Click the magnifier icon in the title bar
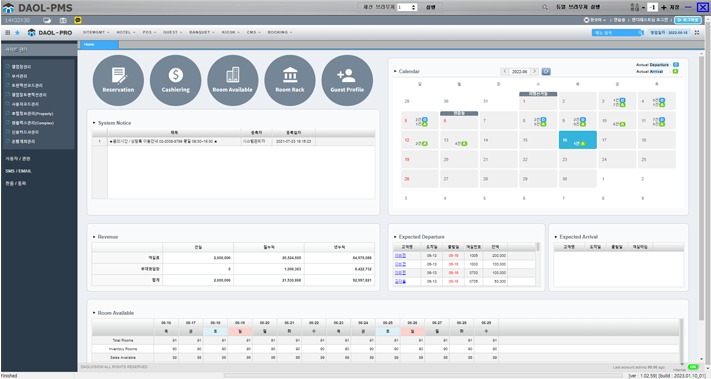The height and width of the screenshot is (379, 711). tap(545, 7)
